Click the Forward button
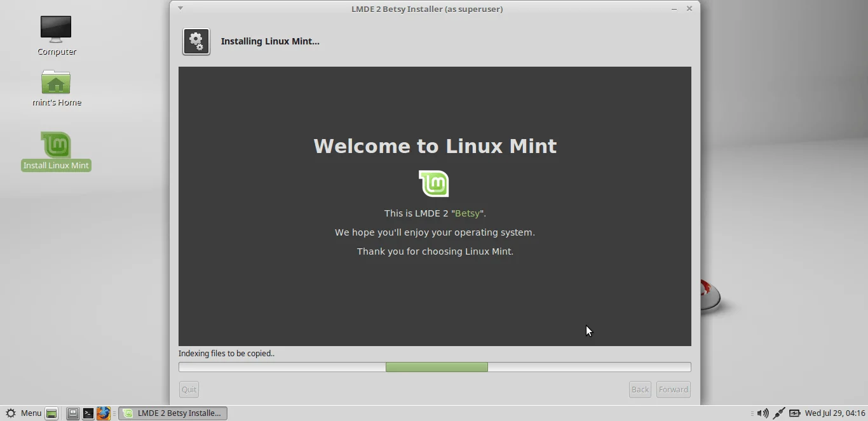Screen dimensions: 868x421 (x=673, y=389)
